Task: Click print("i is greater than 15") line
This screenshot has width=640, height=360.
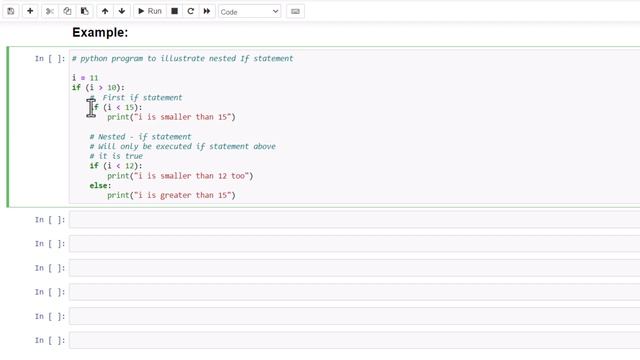Action: (x=171, y=196)
